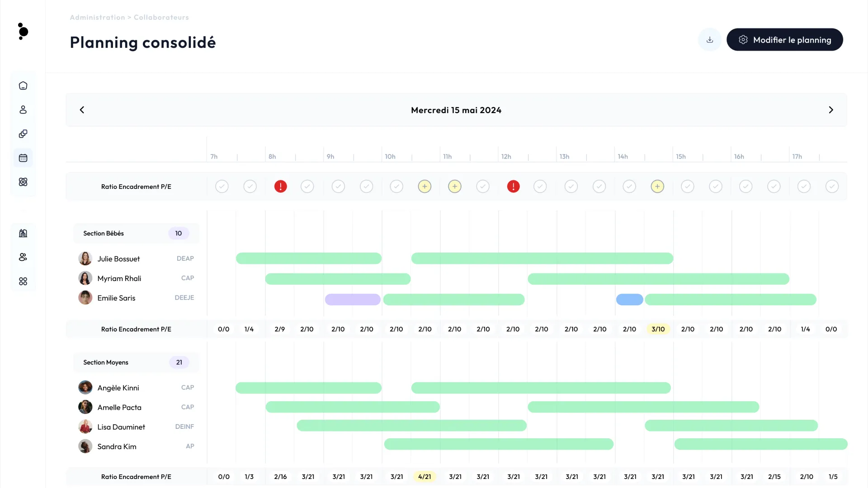Click the highlighted 4/21 ratio cell

point(424,477)
